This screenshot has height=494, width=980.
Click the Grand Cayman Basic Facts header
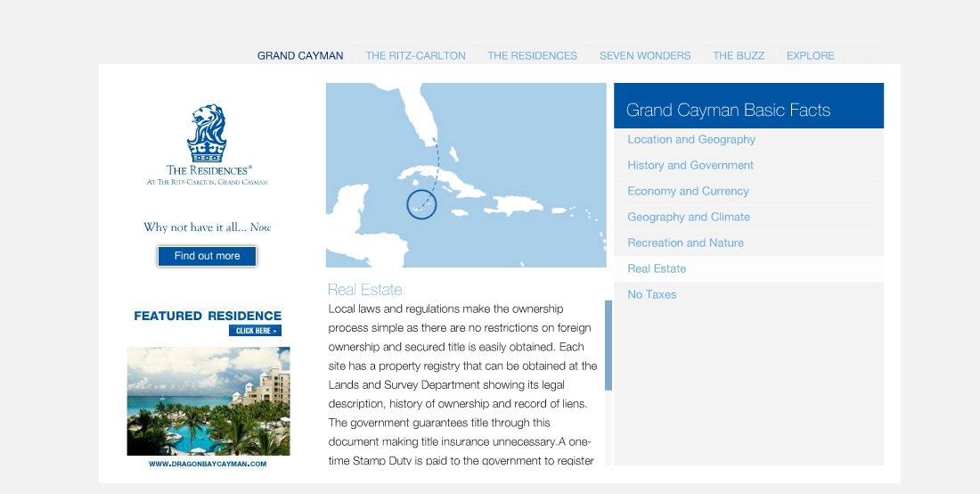[x=748, y=106]
